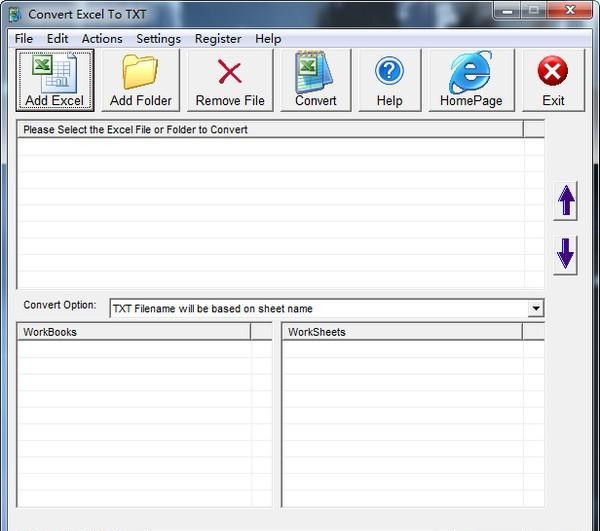Open the Register menu
The width and height of the screenshot is (600, 531).
tap(218, 39)
